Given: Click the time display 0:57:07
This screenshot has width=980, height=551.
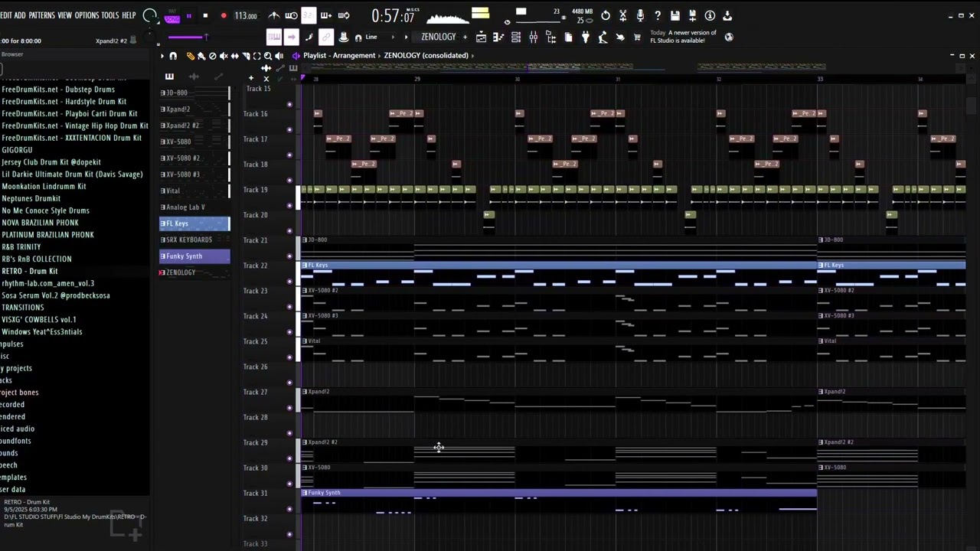Looking at the screenshot, I should pyautogui.click(x=393, y=16).
